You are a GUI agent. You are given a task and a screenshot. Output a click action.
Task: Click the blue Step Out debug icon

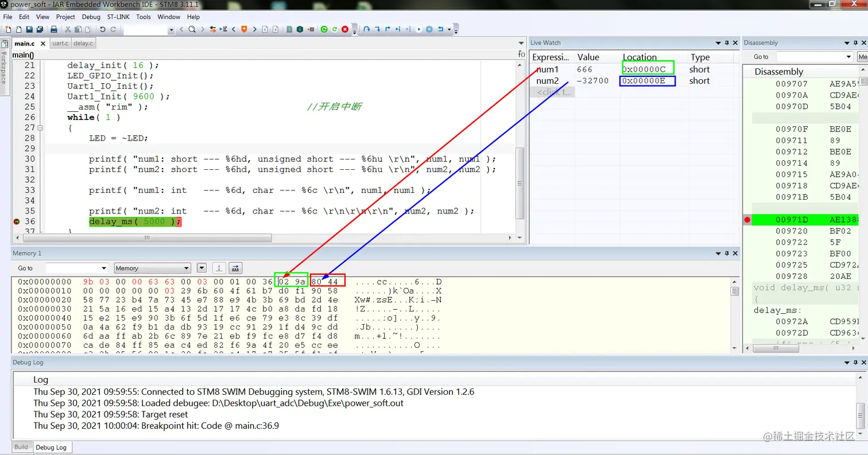(388, 29)
